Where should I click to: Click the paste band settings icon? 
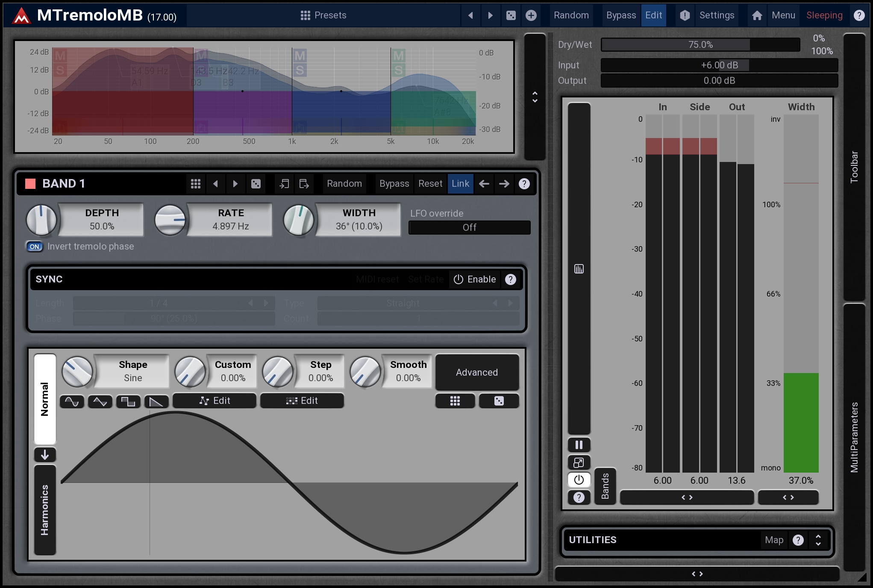(304, 184)
